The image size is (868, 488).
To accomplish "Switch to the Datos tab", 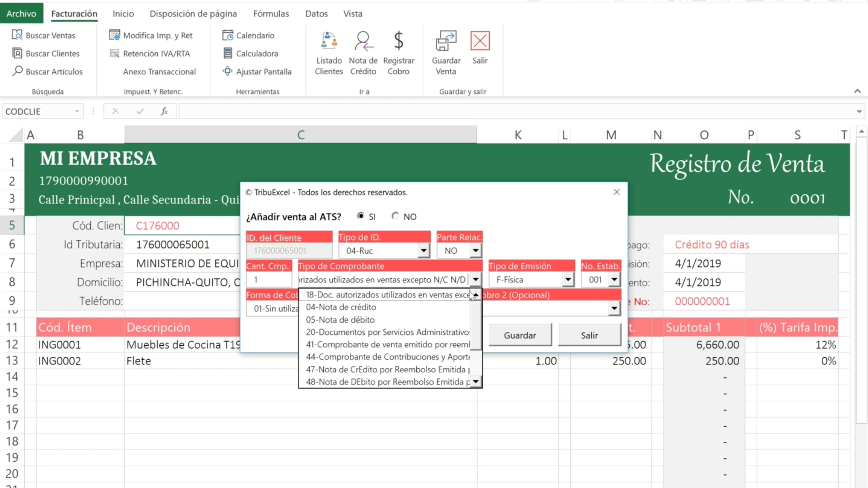I will [316, 13].
